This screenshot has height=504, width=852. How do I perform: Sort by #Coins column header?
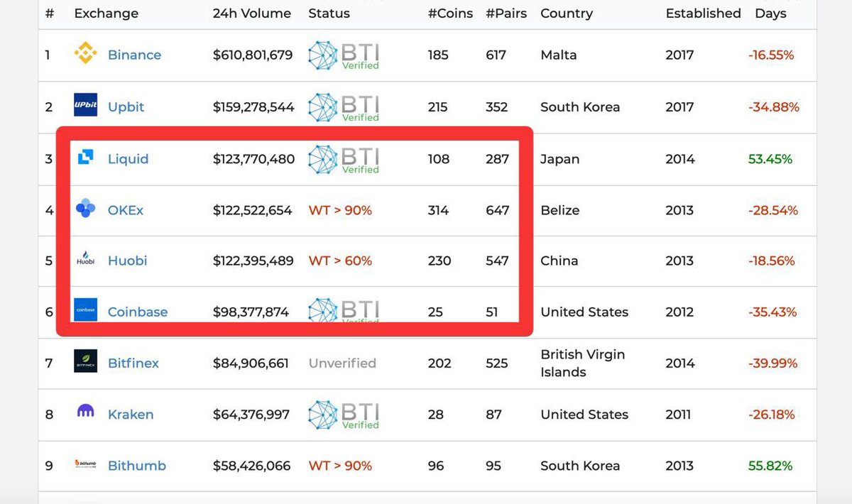coord(450,13)
